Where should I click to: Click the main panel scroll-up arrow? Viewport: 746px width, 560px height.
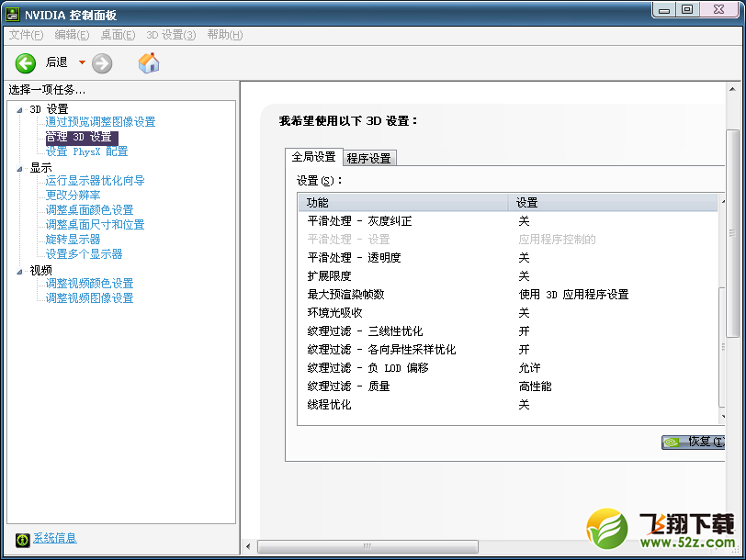[732, 89]
